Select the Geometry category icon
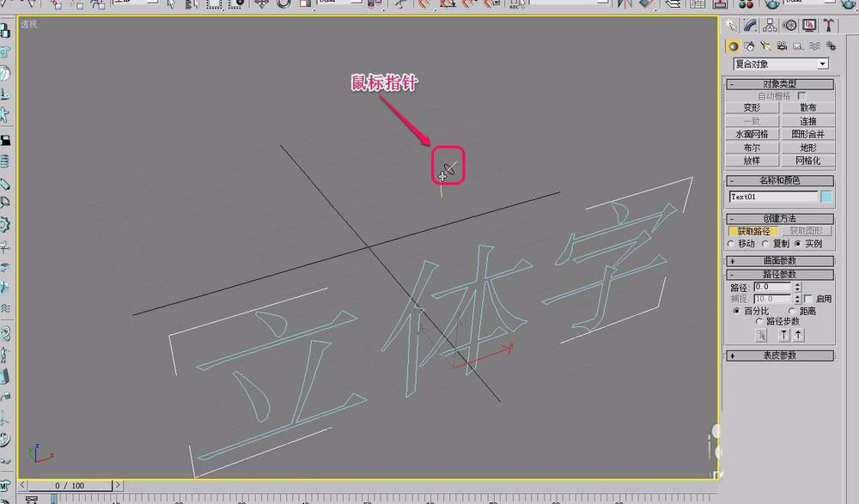 point(734,46)
